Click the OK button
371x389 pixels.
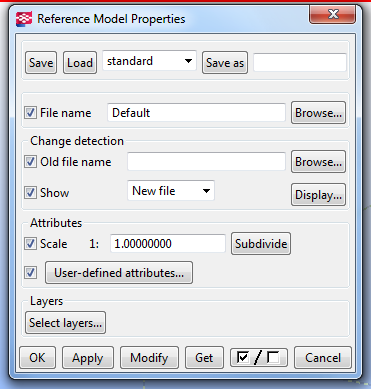tap(37, 358)
